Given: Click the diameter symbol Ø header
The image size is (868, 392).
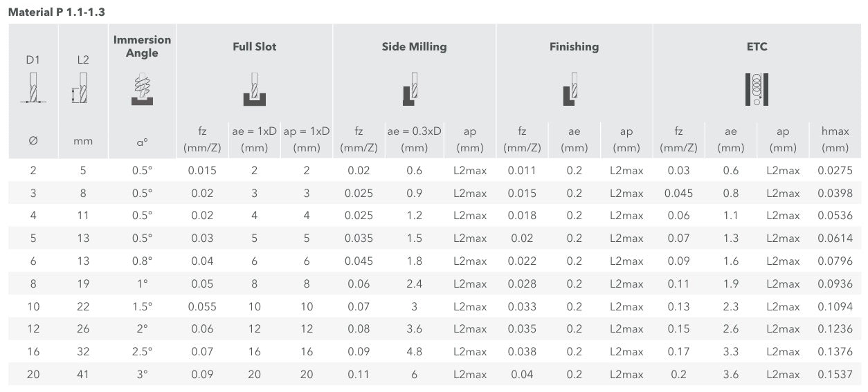Looking at the screenshot, I should click(33, 140).
